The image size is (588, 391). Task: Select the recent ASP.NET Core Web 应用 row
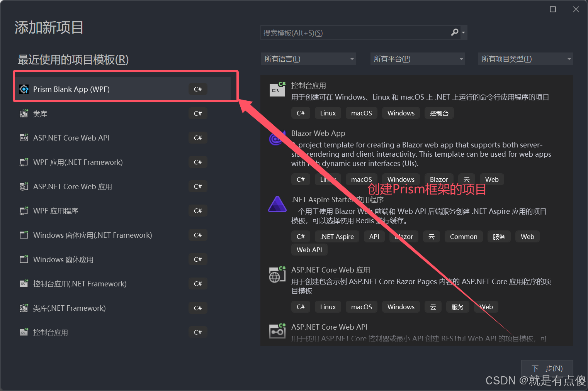(x=123, y=186)
